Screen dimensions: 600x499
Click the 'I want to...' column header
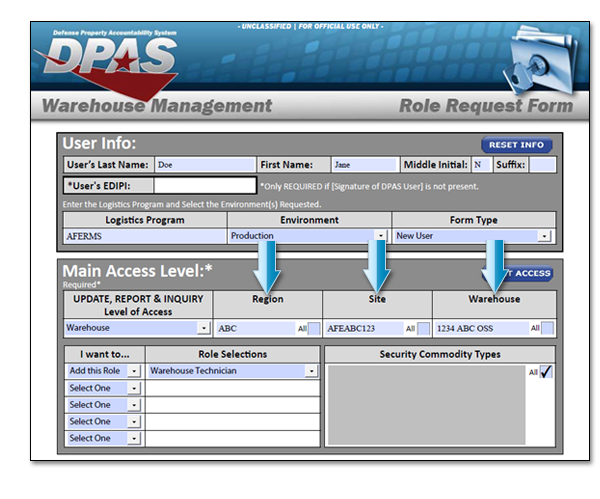point(104,354)
